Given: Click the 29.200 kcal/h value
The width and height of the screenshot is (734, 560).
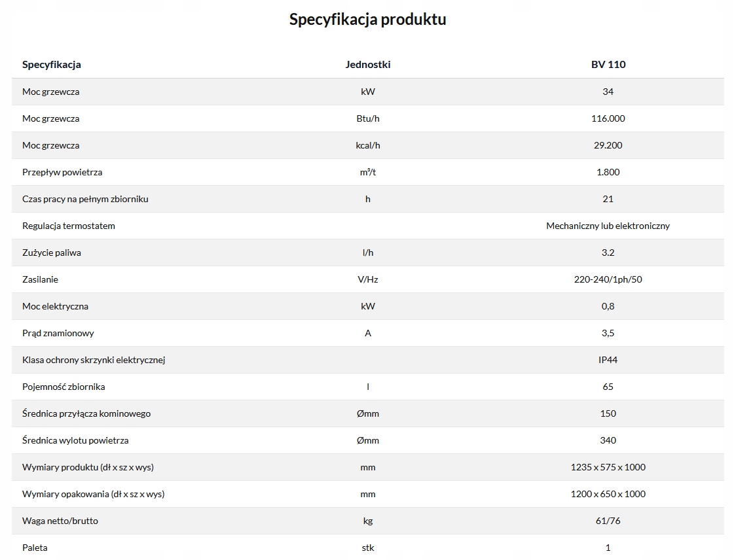Looking at the screenshot, I should click(608, 145).
